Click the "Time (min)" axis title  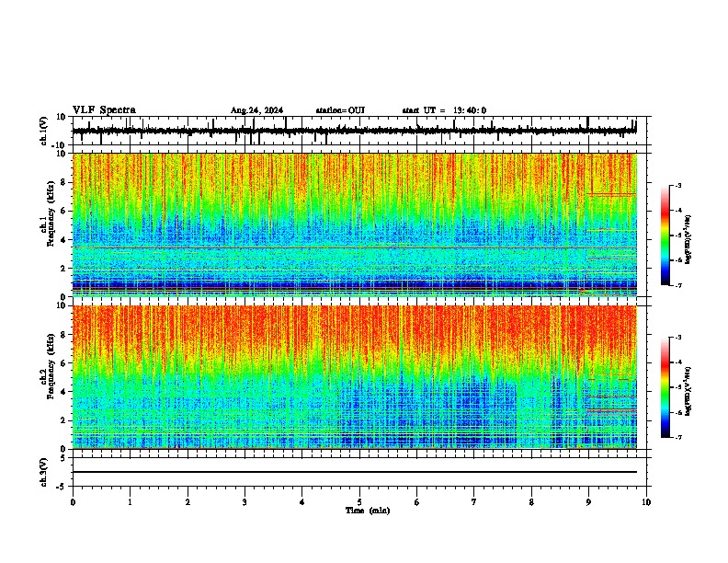pos(368,511)
